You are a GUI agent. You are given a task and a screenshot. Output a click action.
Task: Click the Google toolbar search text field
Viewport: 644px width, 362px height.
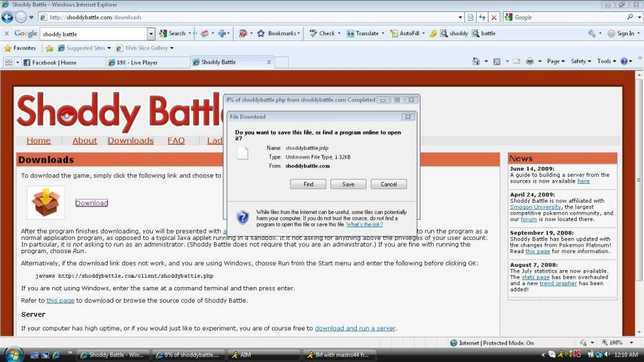94,34
